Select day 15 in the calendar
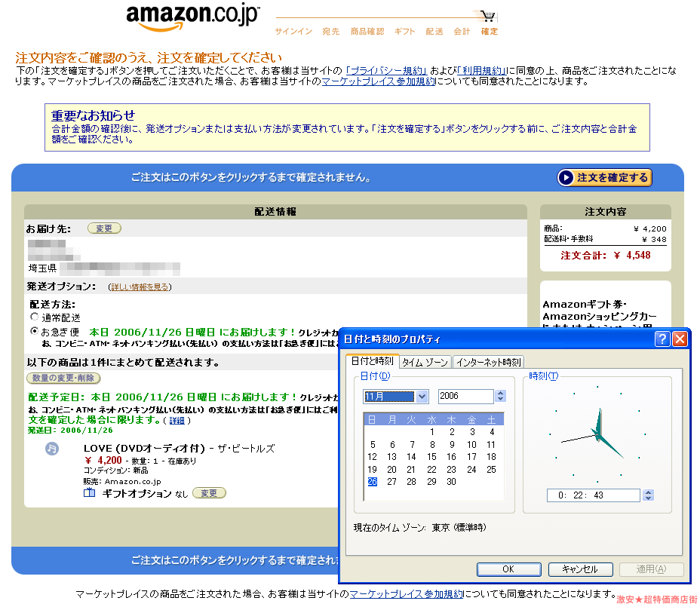This screenshot has height=607, width=700. coord(431,457)
